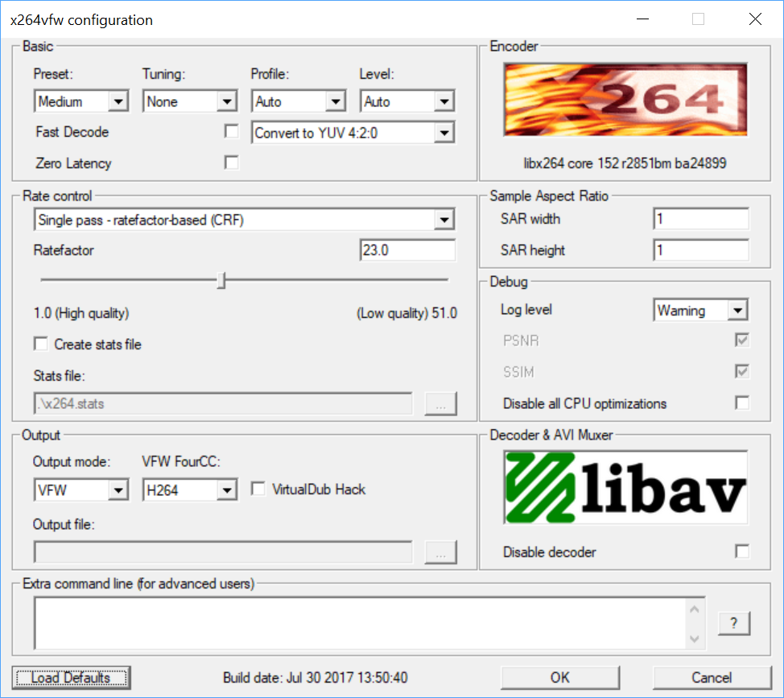Click the 1.0 (High quality) label
The image size is (784, 698).
pos(81,313)
